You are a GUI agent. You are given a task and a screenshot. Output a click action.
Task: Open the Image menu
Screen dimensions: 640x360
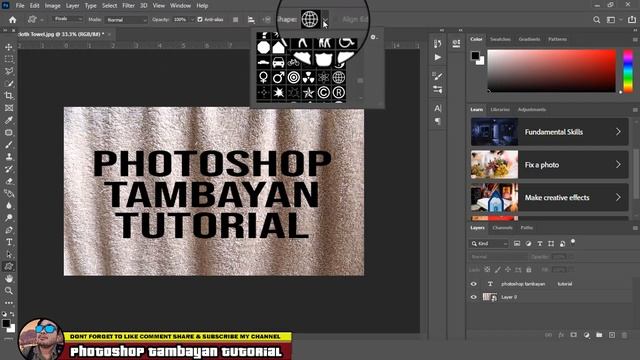[x=52, y=6]
